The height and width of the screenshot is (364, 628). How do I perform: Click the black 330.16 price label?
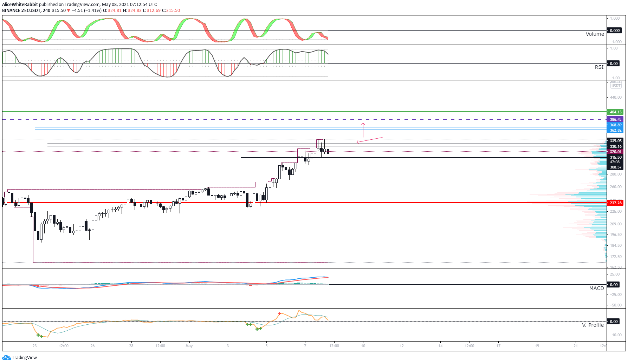(x=615, y=146)
